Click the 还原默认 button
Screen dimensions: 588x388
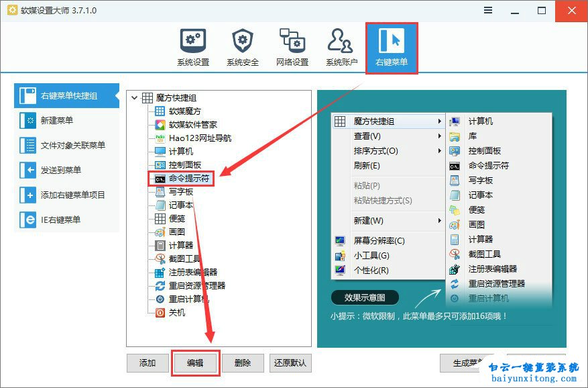[x=292, y=362]
